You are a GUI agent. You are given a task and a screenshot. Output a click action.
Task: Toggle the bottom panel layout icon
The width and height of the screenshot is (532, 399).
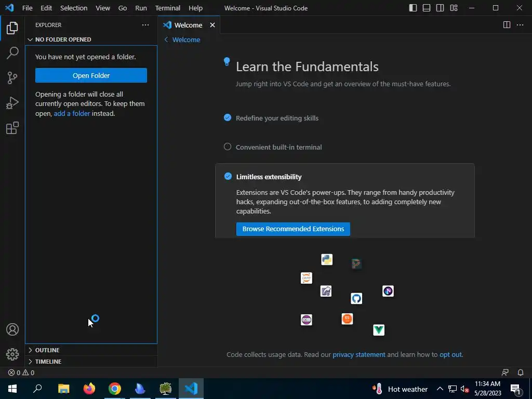click(427, 8)
